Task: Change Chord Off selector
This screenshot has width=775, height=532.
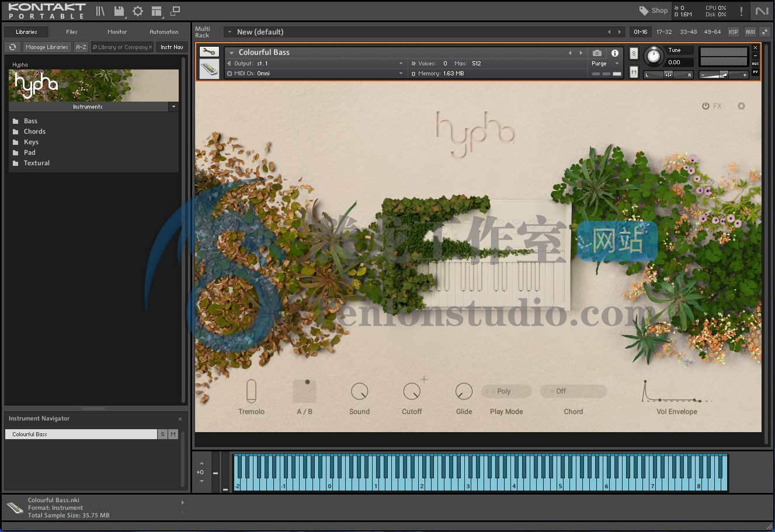Action: pyautogui.click(x=574, y=391)
